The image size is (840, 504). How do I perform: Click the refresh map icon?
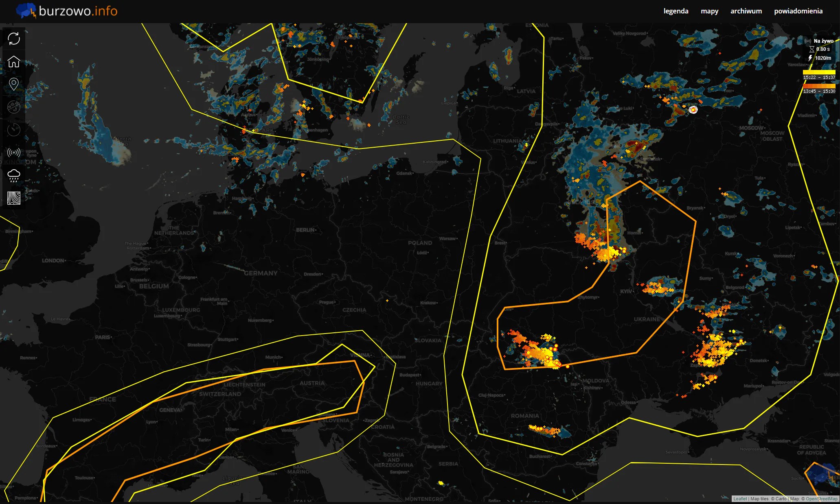pos(14,39)
